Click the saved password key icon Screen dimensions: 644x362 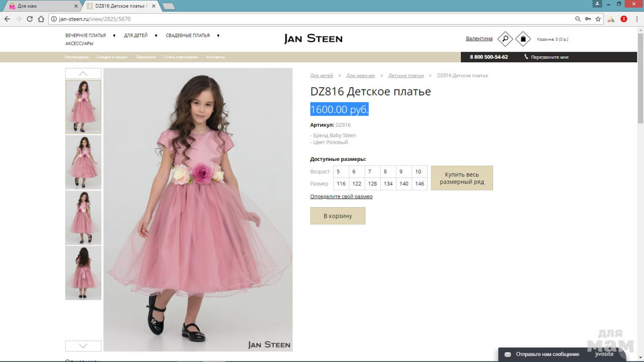point(588,19)
